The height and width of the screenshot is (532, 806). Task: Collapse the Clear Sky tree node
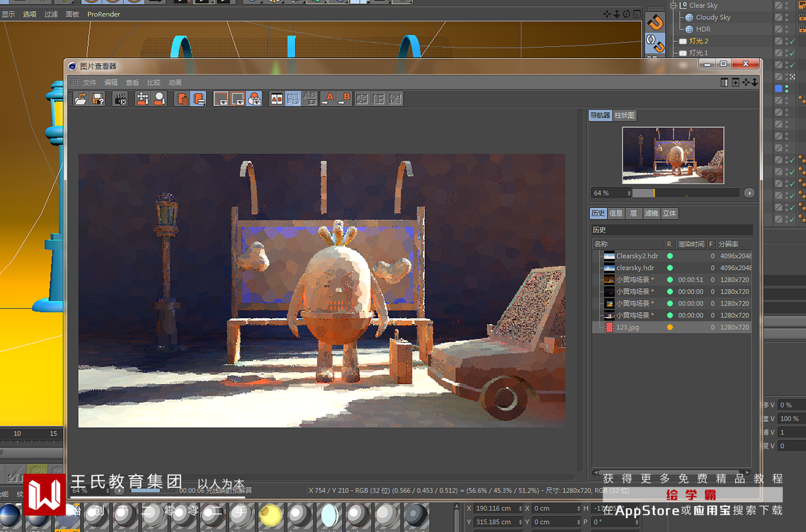point(675,5)
